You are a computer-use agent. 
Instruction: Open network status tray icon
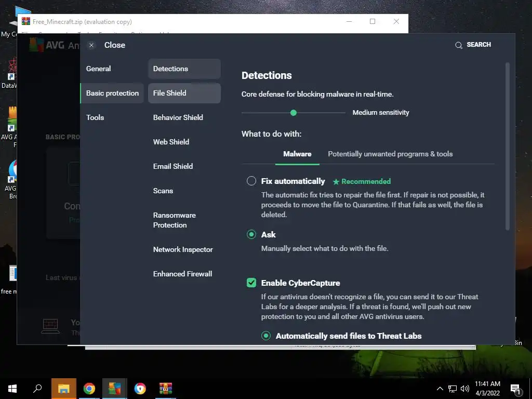[x=453, y=389]
